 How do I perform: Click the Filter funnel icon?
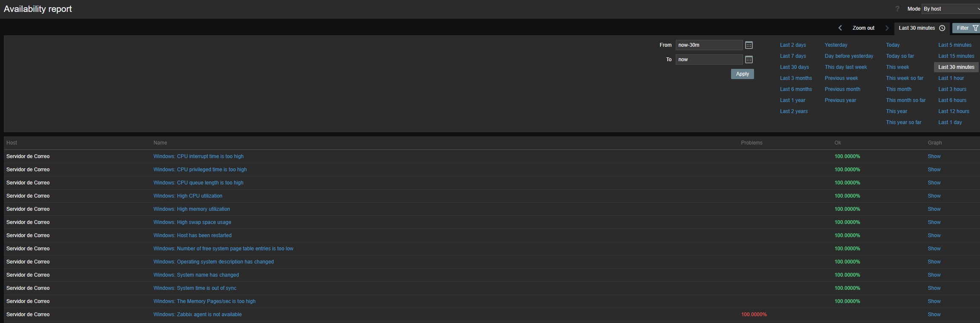coord(975,28)
